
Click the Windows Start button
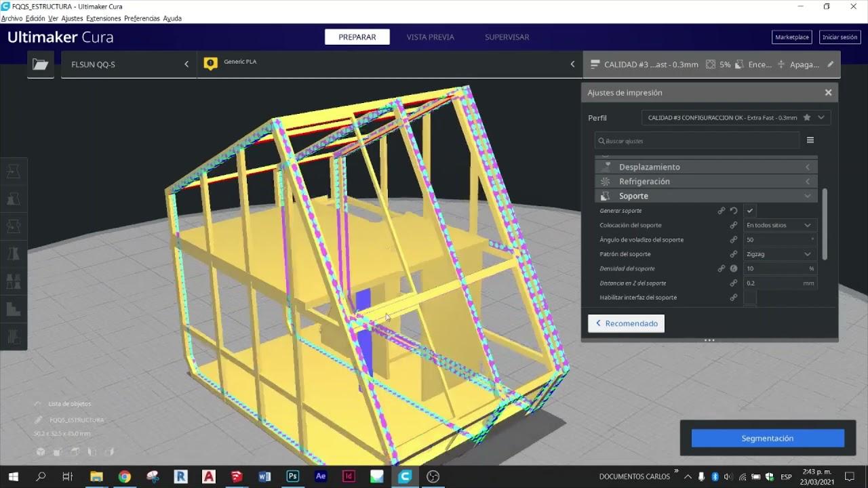(13, 476)
